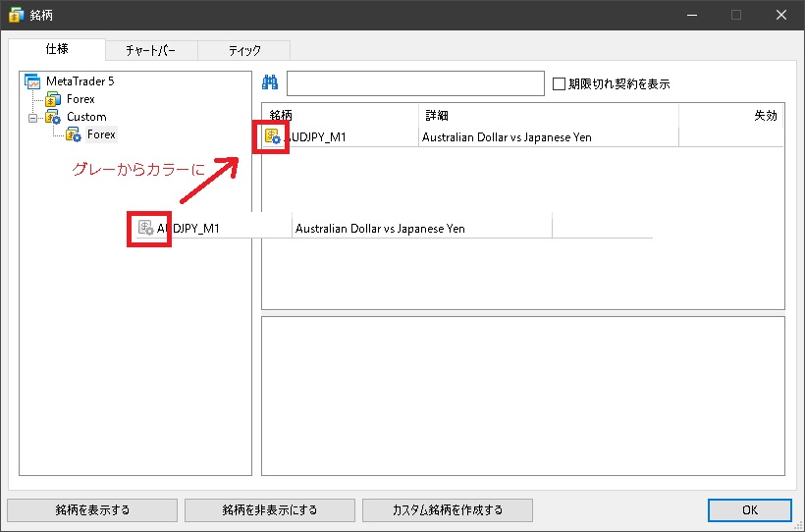This screenshot has width=805, height=532.
Task: Sort by the 銘柄 column header
Action: pos(341,116)
